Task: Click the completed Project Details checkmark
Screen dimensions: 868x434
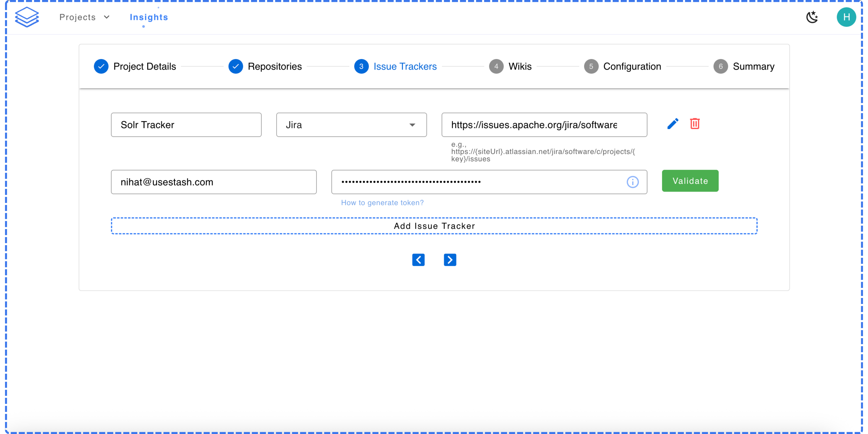Action: (x=101, y=66)
